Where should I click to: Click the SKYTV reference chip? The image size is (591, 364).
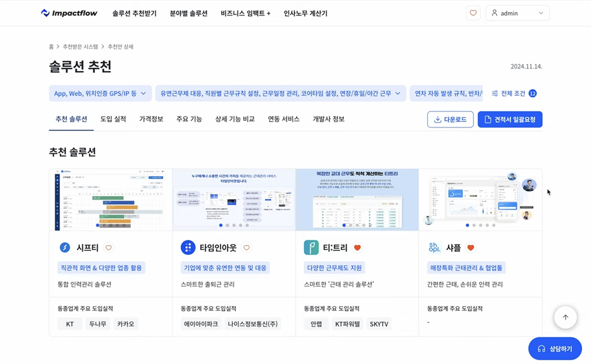coord(379,324)
